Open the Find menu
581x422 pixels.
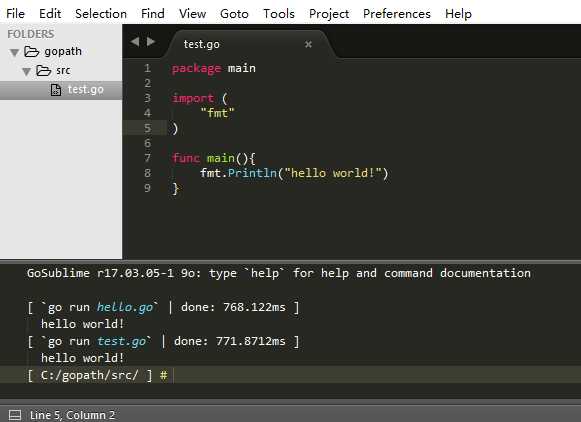click(x=153, y=14)
